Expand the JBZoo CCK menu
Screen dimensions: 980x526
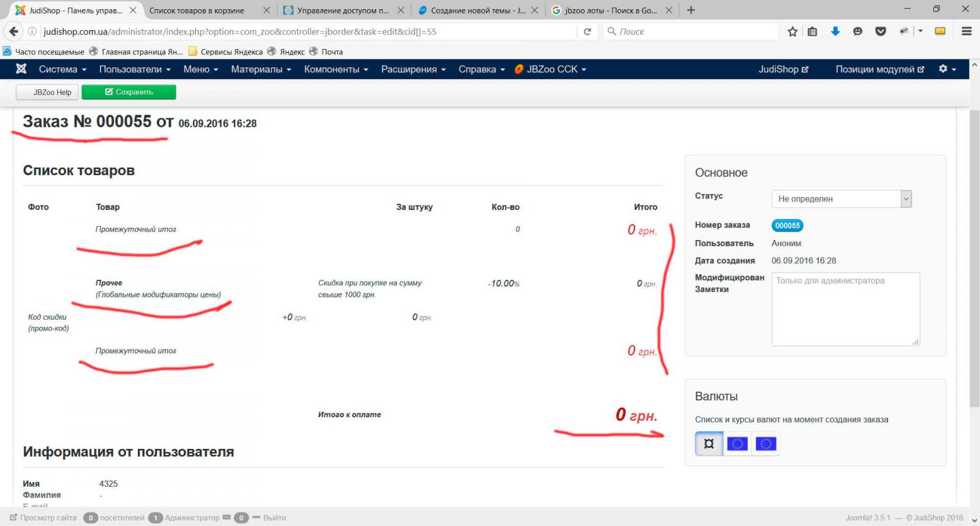pyautogui.click(x=551, y=69)
